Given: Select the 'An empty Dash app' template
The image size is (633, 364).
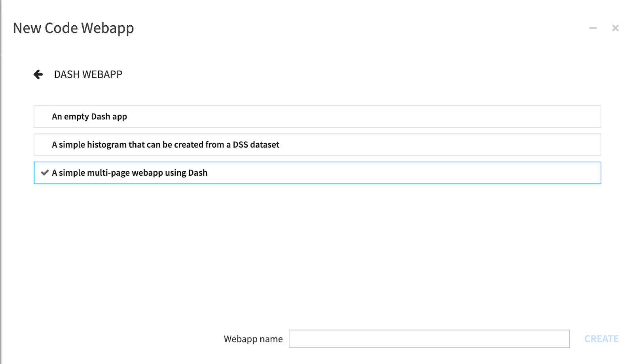Looking at the screenshot, I should (x=317, y=117).
